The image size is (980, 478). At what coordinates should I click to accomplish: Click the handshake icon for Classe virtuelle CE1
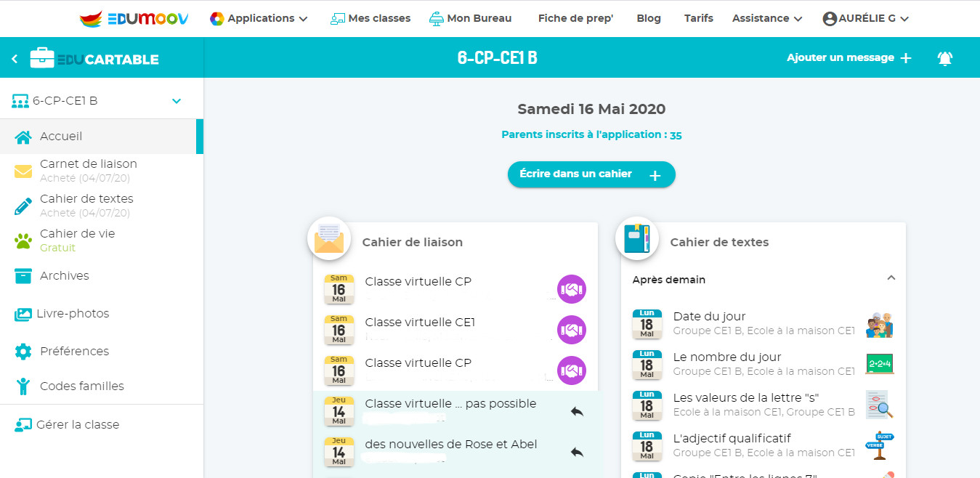pos(571,331)
